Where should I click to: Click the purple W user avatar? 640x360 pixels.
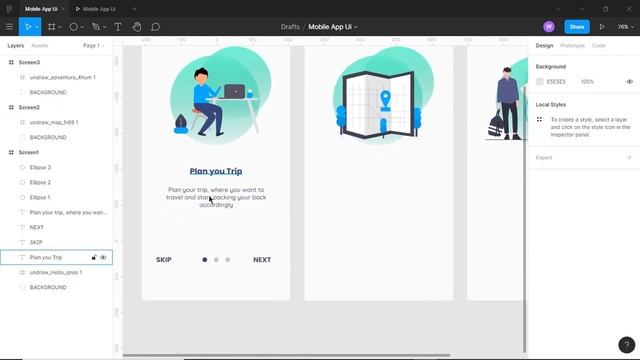pos(549,27)
